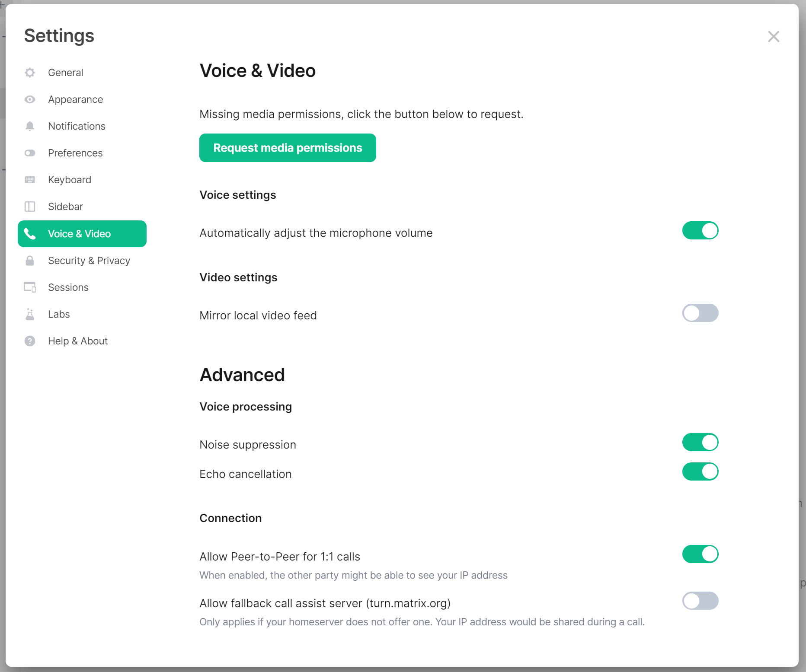Click the Preferences toggle icon
The height and width of the screenshot is (672, 806).
[x=30, y=153]
